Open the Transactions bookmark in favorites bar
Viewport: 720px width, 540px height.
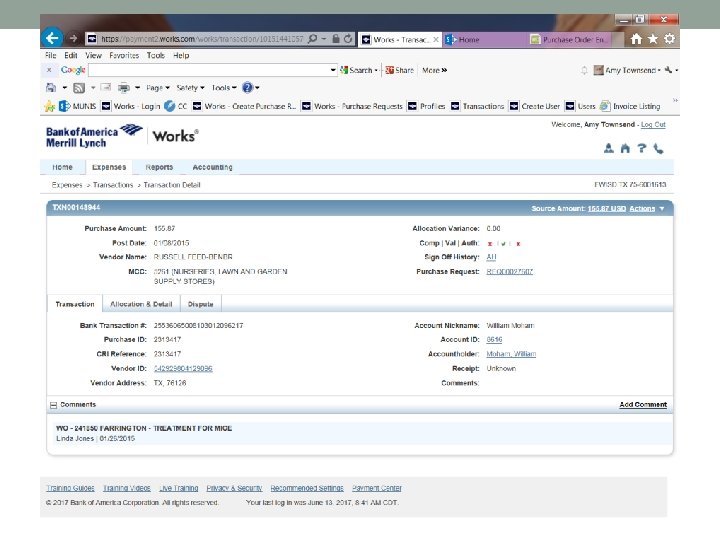coord(477,106)
